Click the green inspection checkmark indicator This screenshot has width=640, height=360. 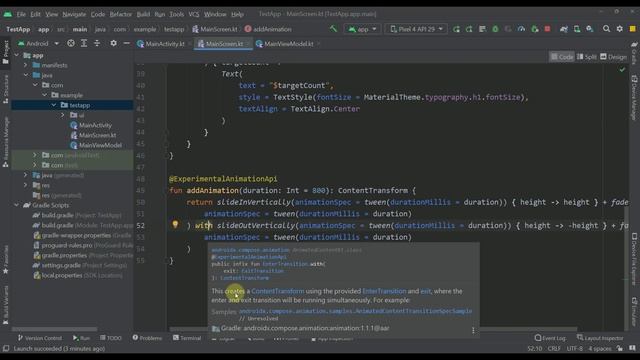coord(622,70)
